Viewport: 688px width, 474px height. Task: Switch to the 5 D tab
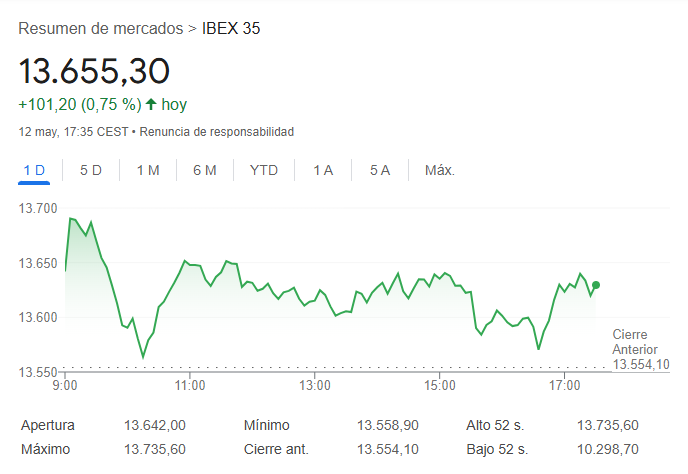click(91, 170)
